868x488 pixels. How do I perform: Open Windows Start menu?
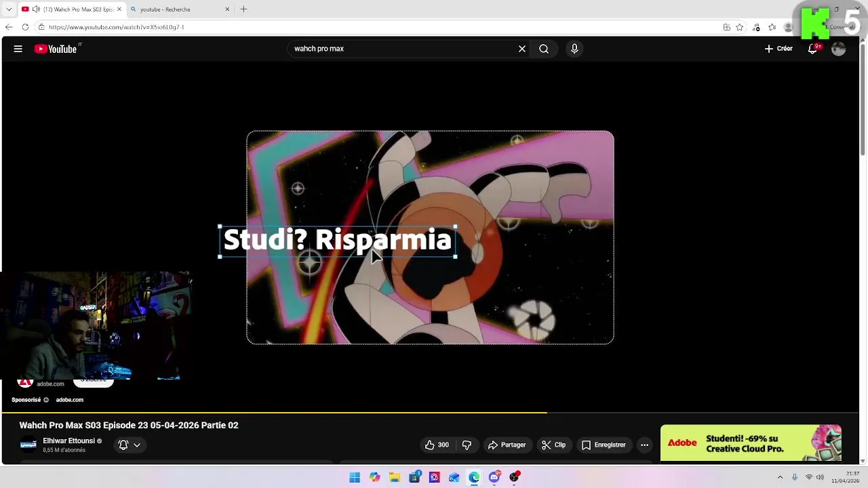[x=355, y=477]
